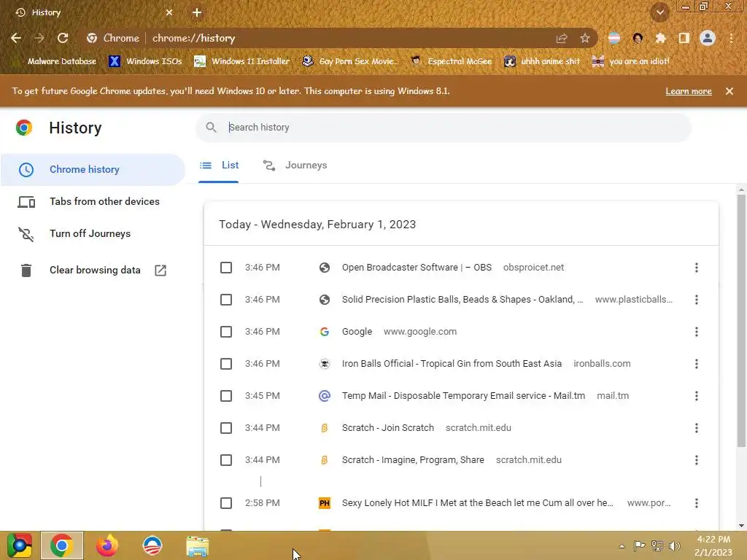Open the Open Broadcaster Software | – OBS entry
This screenshot has width=747, height=560.
[x=417, y=268]
